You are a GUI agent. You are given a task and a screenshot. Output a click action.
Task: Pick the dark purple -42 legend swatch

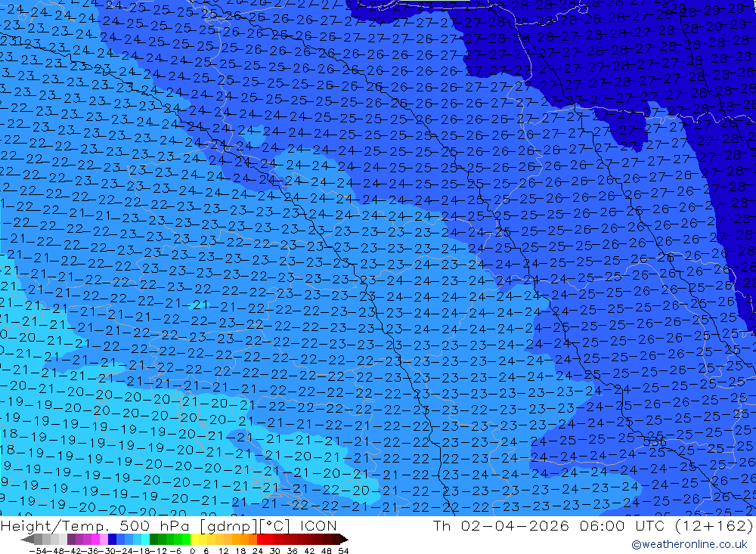tap(71, 539)
